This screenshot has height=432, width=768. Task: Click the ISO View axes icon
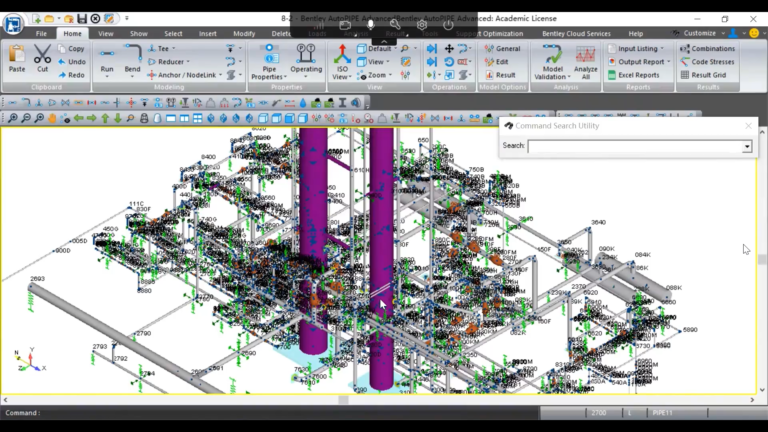[x=342, y=55]
